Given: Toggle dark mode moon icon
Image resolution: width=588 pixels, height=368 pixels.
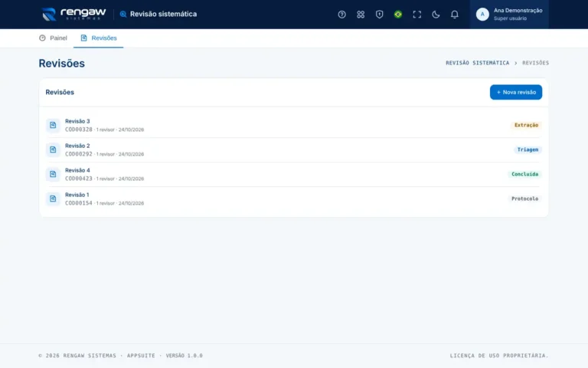Looking at the screenshot, I should pos(436,15).
